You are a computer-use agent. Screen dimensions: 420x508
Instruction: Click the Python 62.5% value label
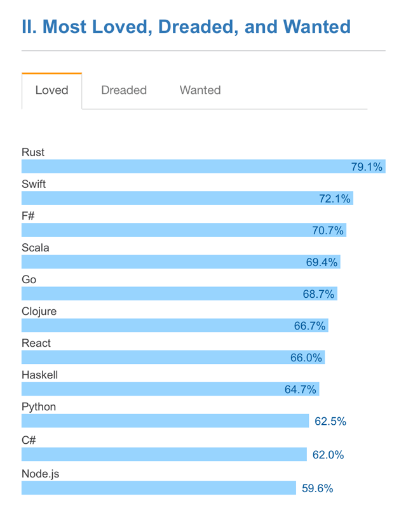click(330, 421)
